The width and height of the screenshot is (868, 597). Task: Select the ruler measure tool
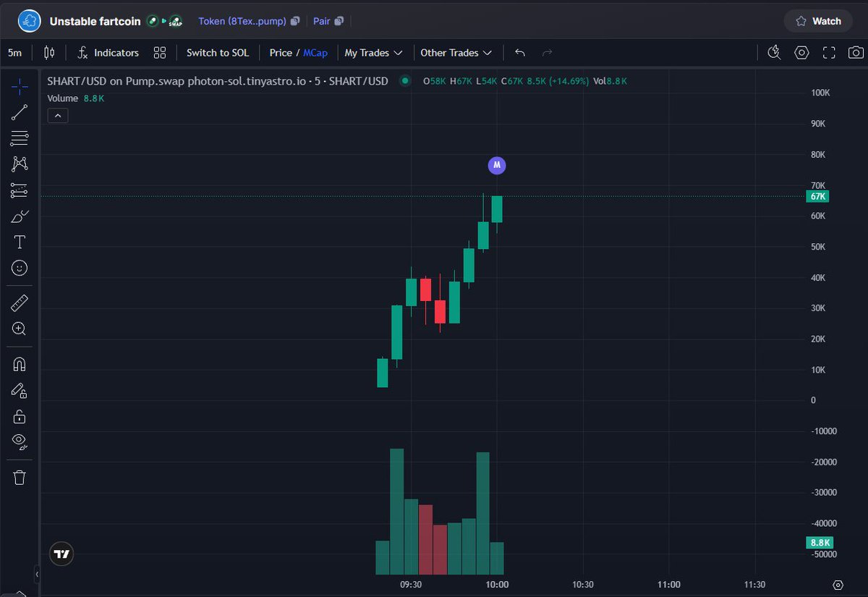coord(20,302)
